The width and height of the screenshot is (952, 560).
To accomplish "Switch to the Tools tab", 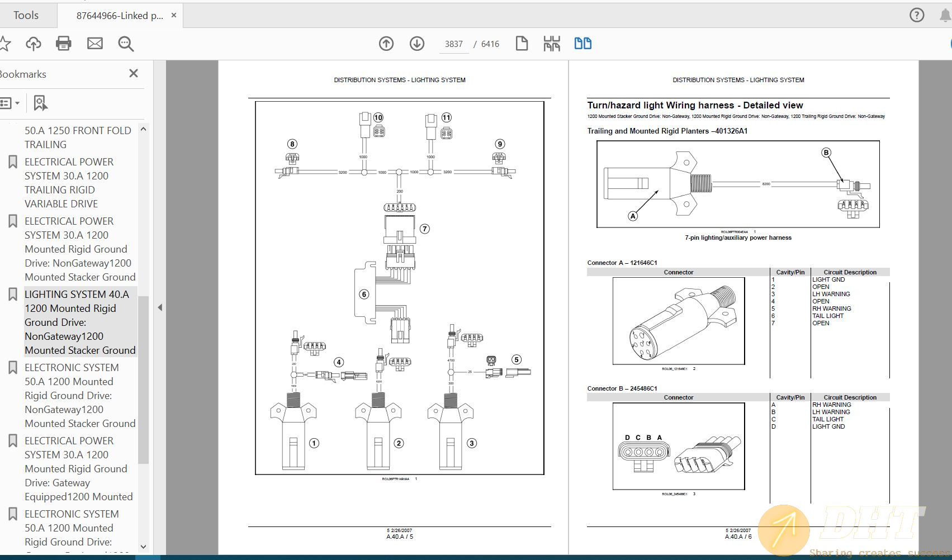I will coord(27,15).
